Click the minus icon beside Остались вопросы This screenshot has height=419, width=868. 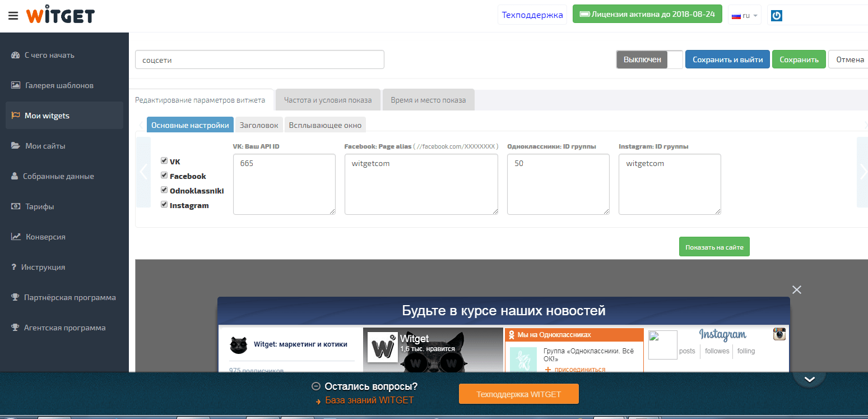tap(316, 386)
